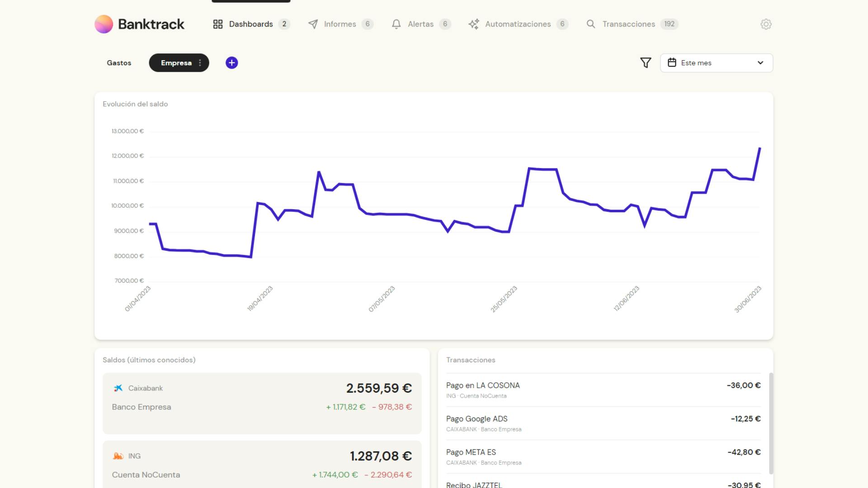Click the - 978,38 € expense value

pyautogui.click(x=392, y=407)
